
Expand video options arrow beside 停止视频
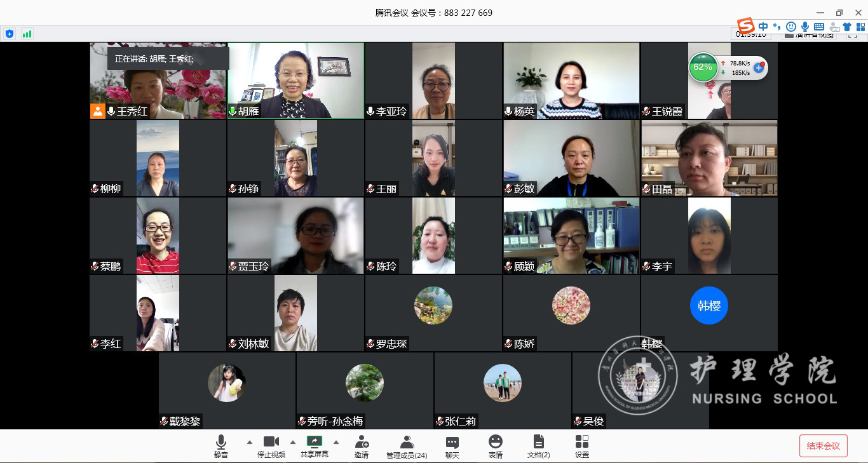coord(292,442)
